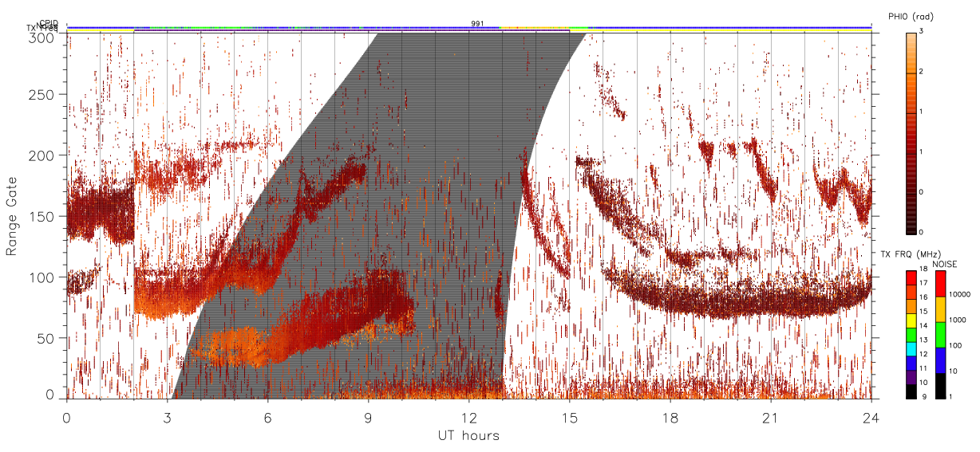Click the cyan 12–13 MHz TX FRQ swatch
This screenshot has height=452, width=980.
tap(911, 349)
